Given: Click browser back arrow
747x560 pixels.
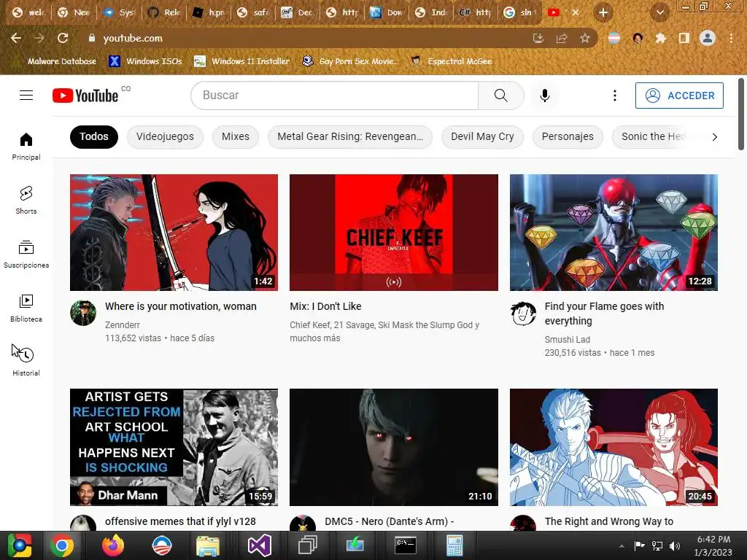Looking at the screenshot, I should click(x=16, y=38).
